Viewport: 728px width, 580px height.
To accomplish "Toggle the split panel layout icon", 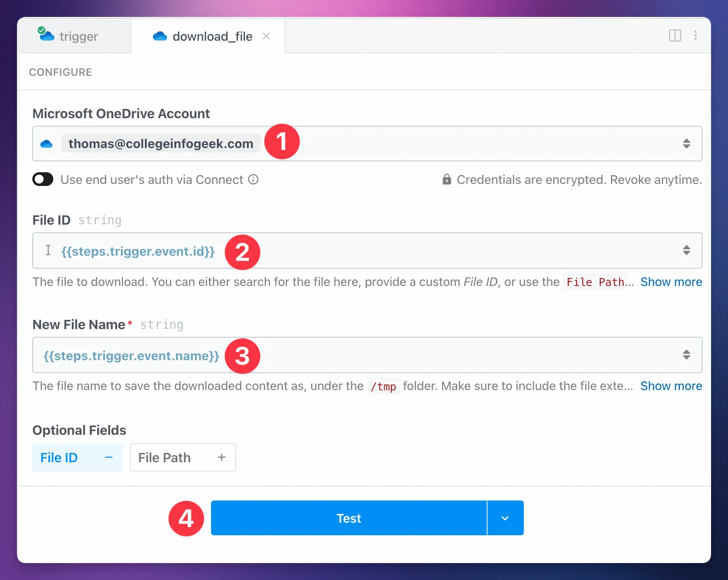I will pos(675,35).
